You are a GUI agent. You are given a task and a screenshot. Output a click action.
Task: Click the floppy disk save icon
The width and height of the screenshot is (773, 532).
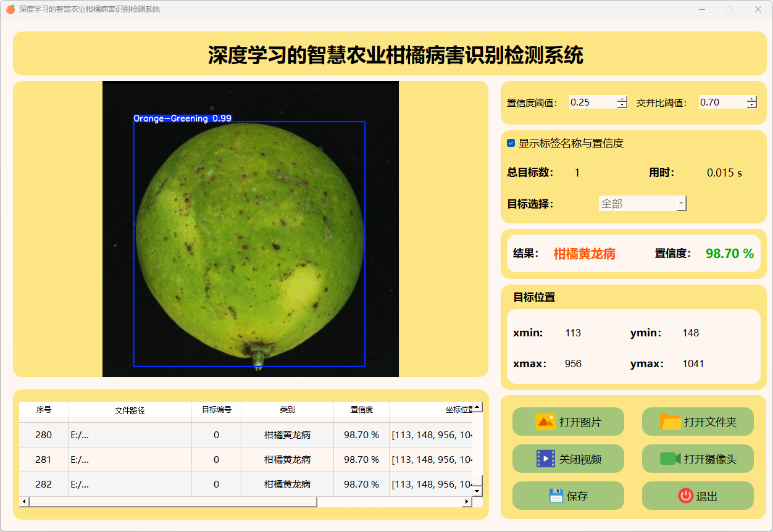(556, 496)
